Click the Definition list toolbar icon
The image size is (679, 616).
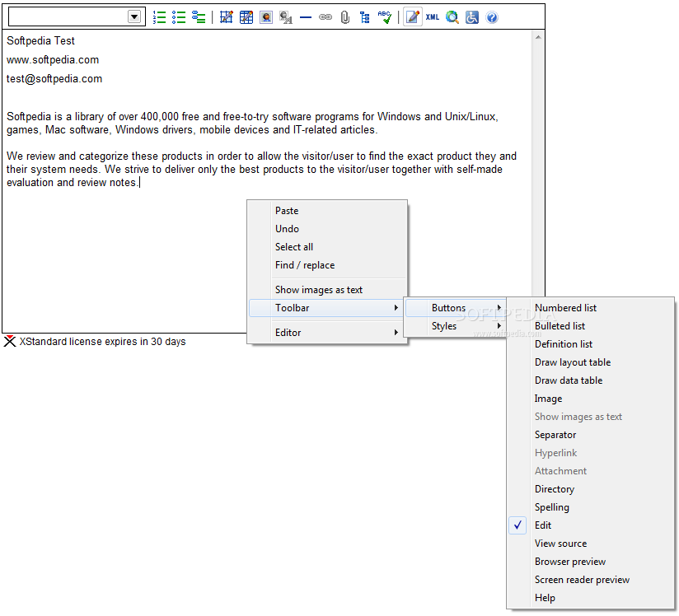(199, 17)
